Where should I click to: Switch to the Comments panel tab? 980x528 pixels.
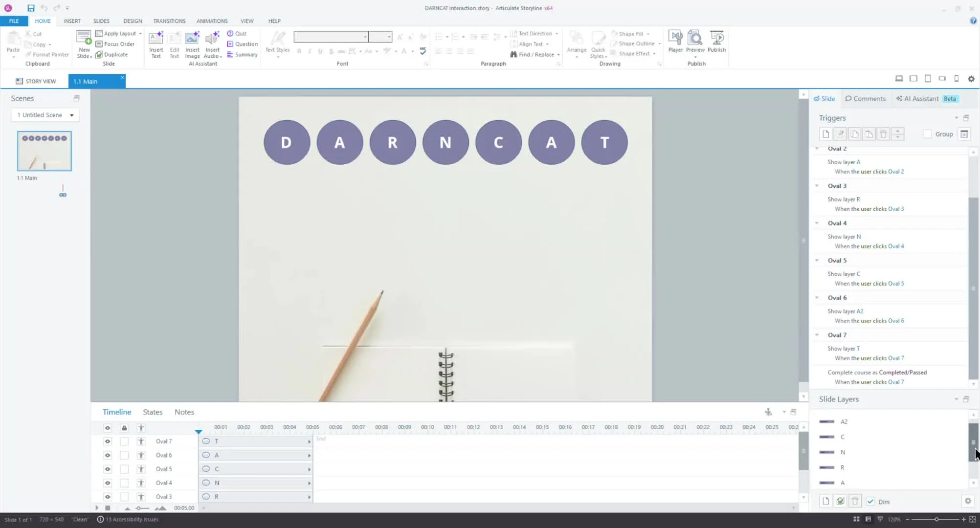click(865, 99)
